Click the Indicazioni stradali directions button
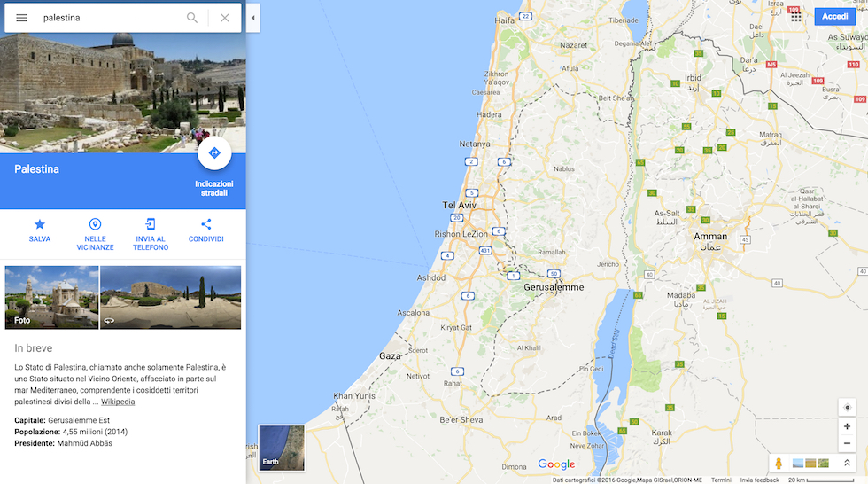868x484 pixels. pos(214,153)
